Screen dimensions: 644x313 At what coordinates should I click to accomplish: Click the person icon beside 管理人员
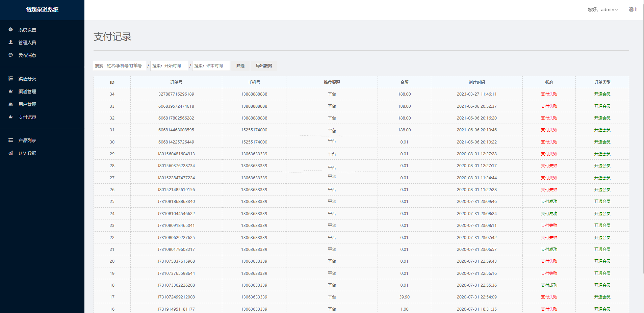pos(11,43)
